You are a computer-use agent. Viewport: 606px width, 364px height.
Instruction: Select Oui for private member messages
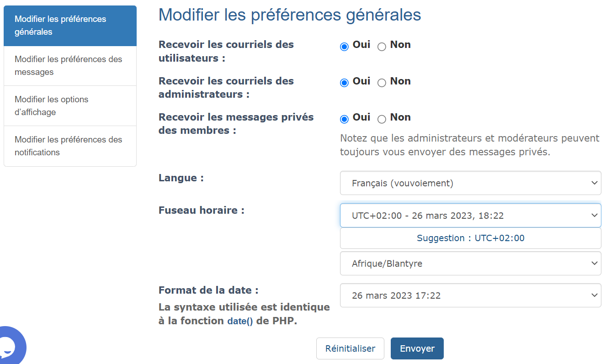[344, 119]
